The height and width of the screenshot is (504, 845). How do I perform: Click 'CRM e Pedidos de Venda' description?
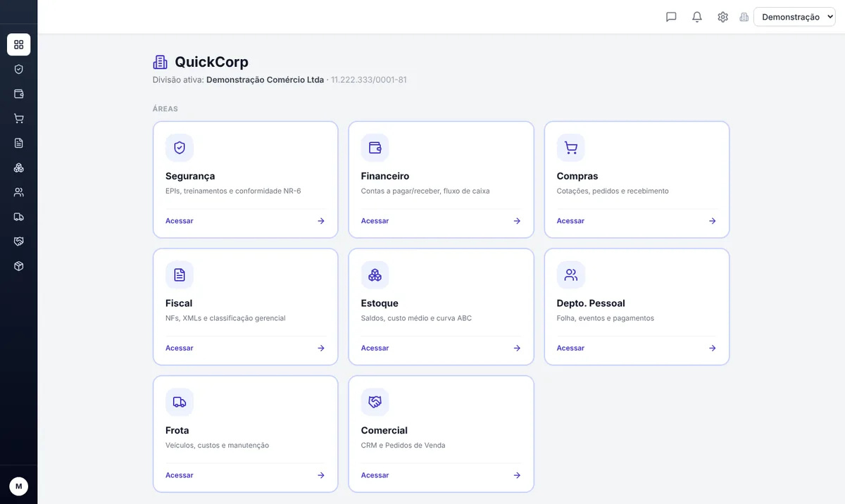pos(403,446)
